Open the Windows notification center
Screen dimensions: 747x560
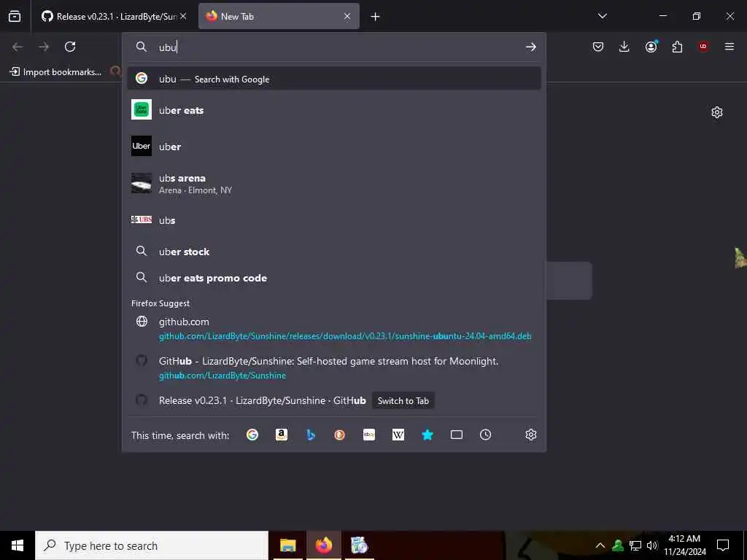click(x=723, y=545)
